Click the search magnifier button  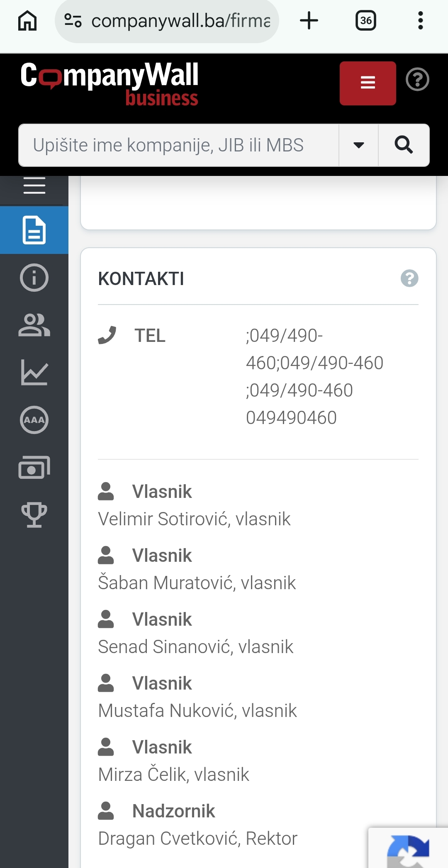click(404, 145)
